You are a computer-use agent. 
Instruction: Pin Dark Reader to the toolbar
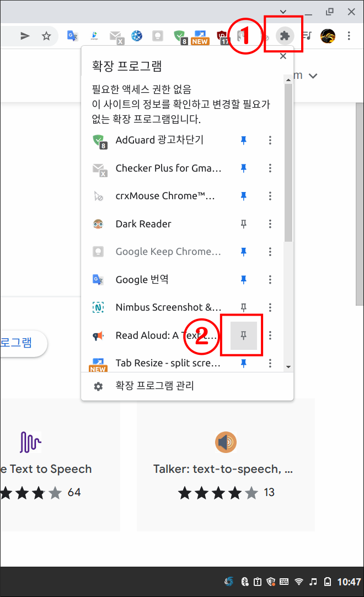point(244,224)
